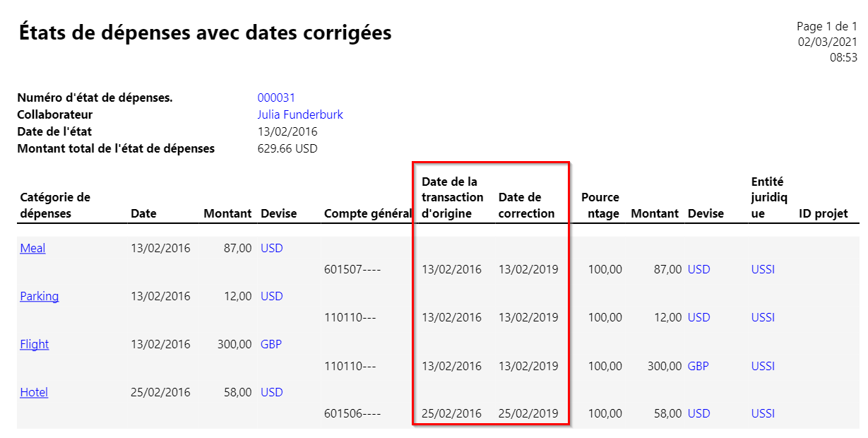
Task: Select the Catégorie de dépenses column header
Action: pos(55,205)
